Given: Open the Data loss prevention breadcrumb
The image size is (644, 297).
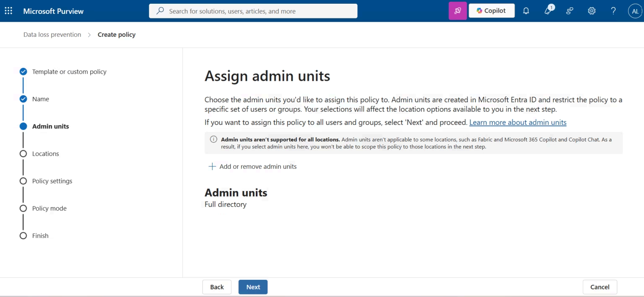Looking at the screenshot, I should [52, 34].
